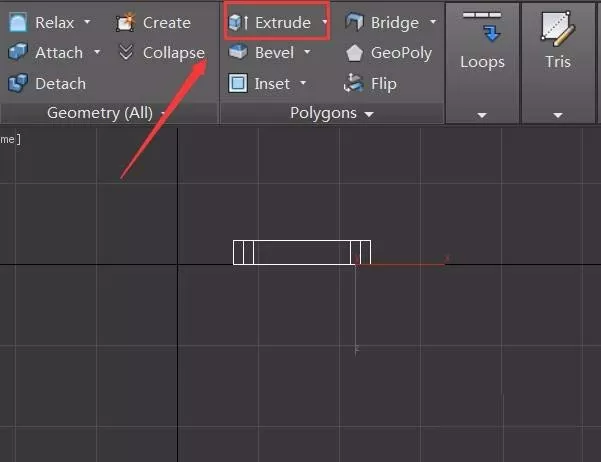Click the Inset tool icon

[238, 83]
